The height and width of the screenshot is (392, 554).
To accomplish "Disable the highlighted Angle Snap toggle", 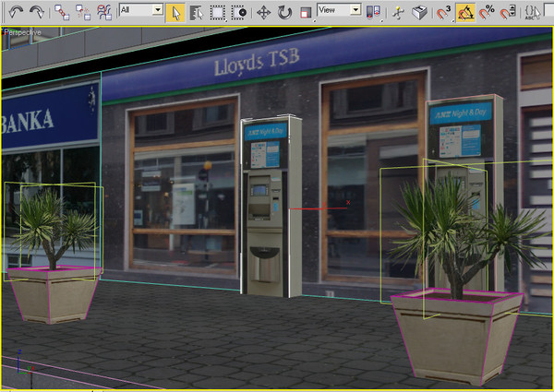I will click(x=465, y=13).
